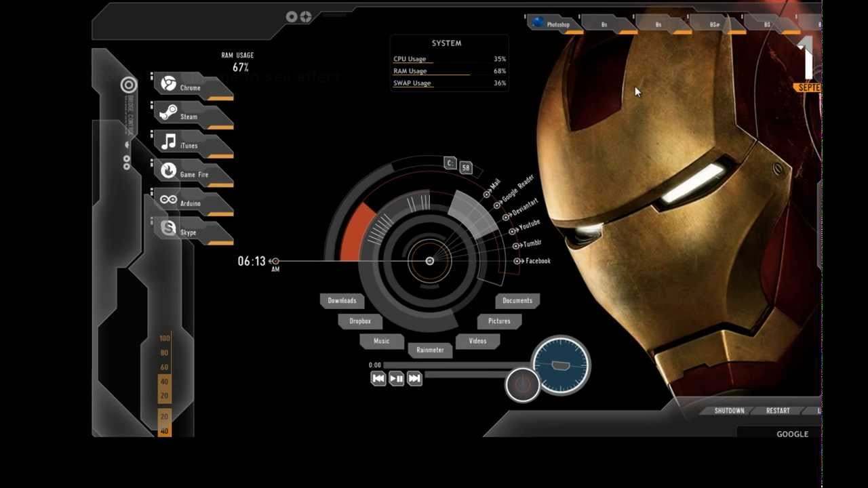The width and height of the screenshot is (868, 488).
Task: Open Arduino with the infinity icon
Action: [x=193, y=203]
